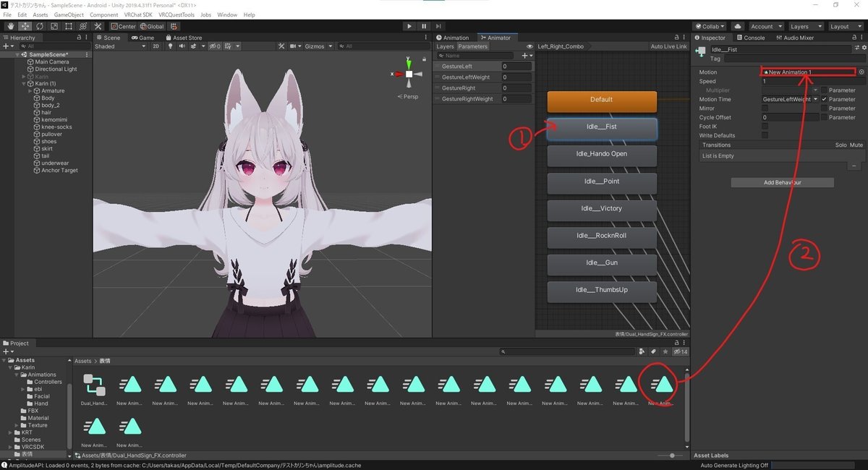Check the Mirror Parameter checkbox
The height and width of the screenshot is (470, 868).
(x=825, y=108)
